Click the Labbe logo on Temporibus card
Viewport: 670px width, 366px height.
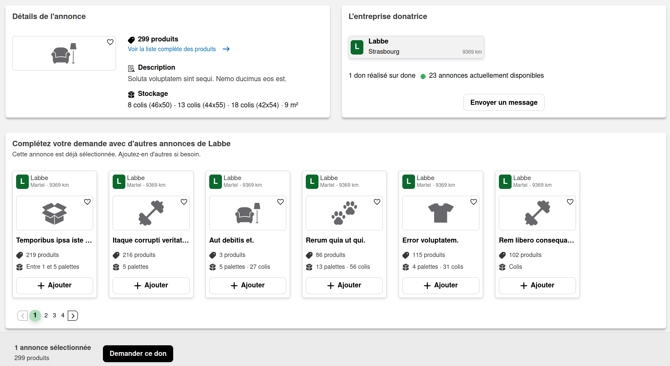22,182
